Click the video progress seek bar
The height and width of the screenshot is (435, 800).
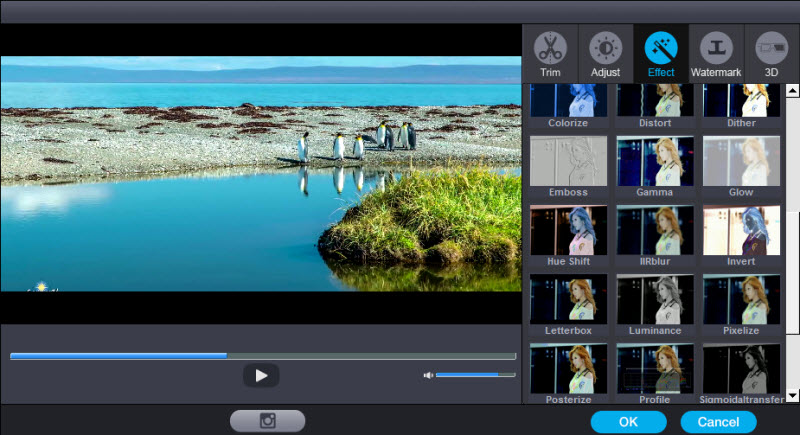coord(262,355)
